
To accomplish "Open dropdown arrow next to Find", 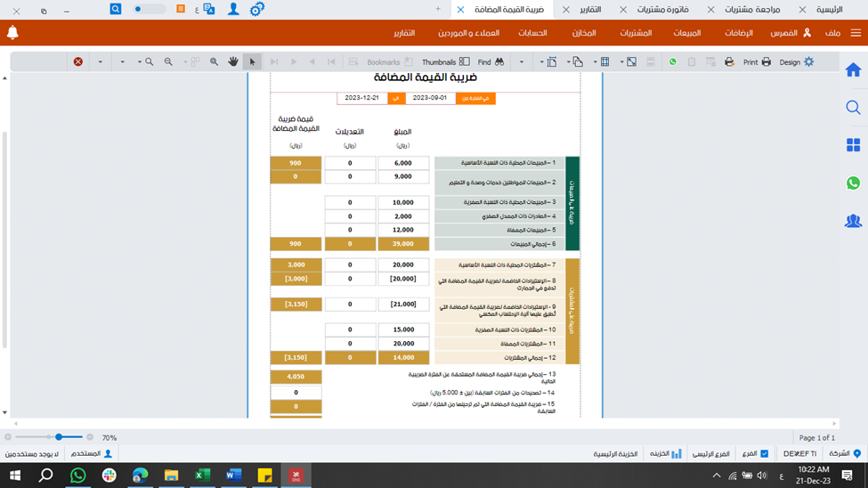I will pyautogui.click(x=521, y=62).
